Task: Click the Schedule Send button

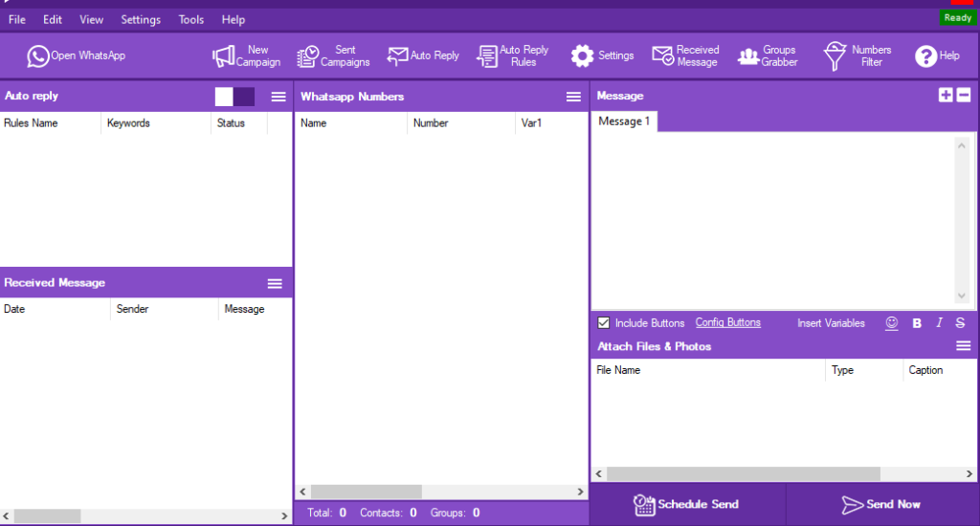Action: click(x=687, y=504)
